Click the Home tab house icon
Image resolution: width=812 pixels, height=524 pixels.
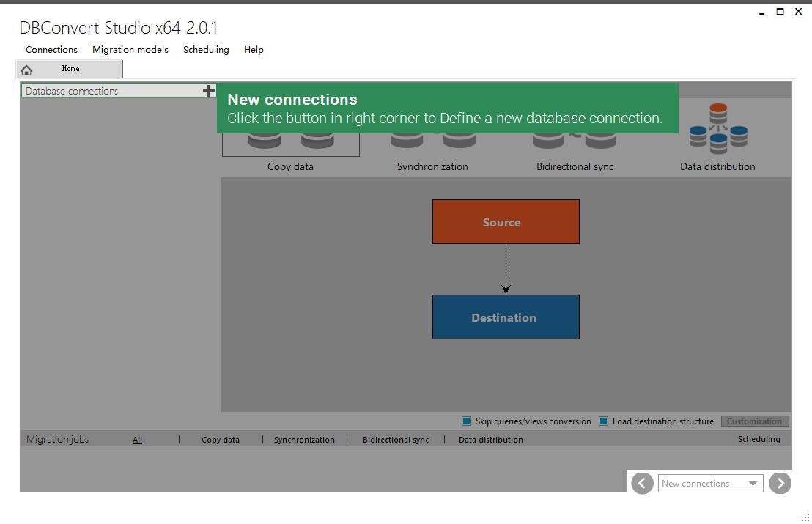click(28, 69)
